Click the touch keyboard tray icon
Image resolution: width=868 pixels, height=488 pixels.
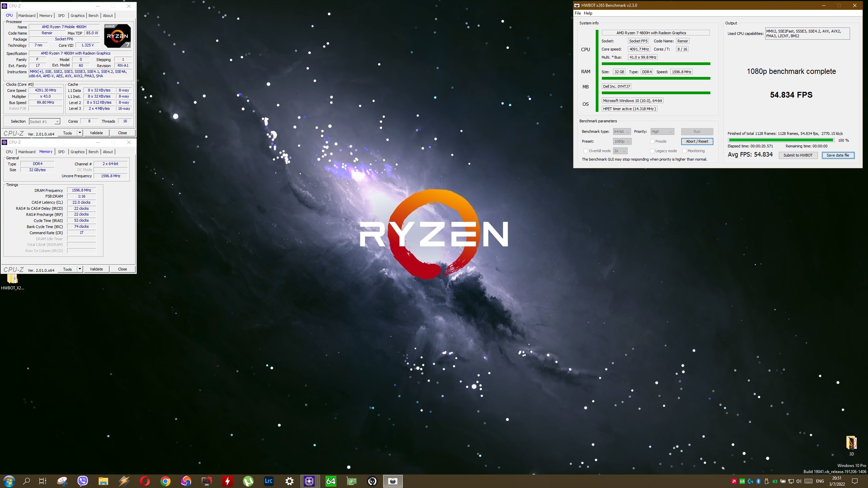click(808, 481)
